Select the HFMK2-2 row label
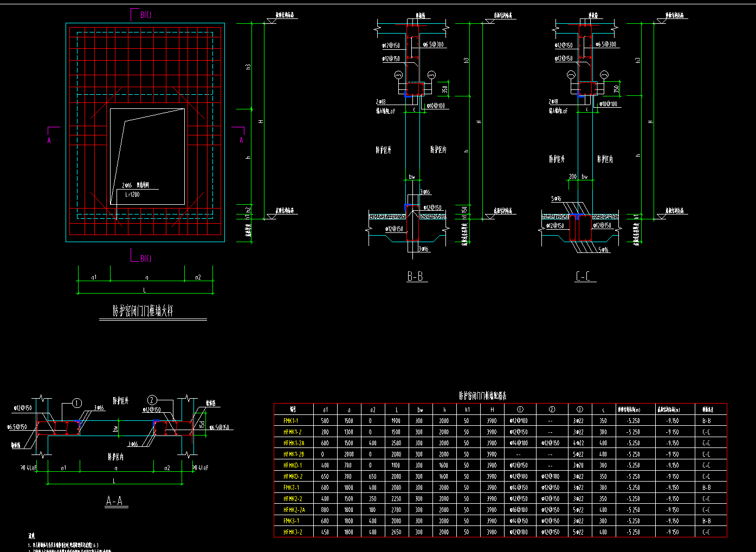 tap(293, 499)
